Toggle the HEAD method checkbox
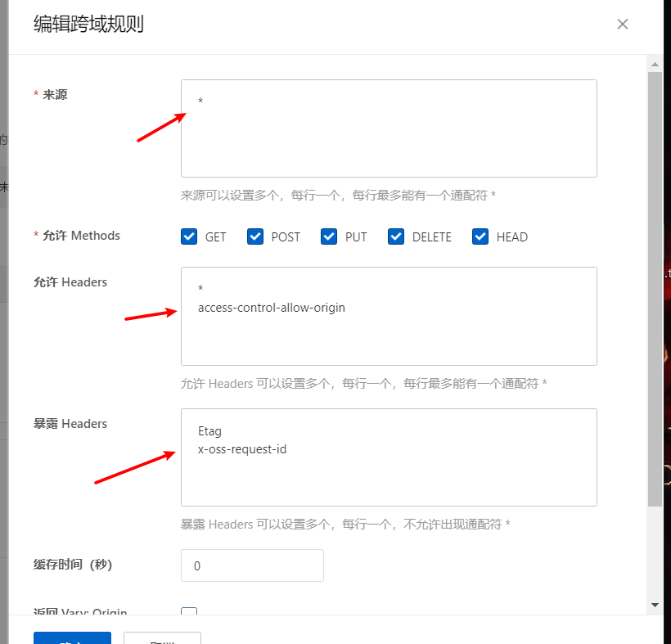671x644 pixels. (x=480, y=236)
